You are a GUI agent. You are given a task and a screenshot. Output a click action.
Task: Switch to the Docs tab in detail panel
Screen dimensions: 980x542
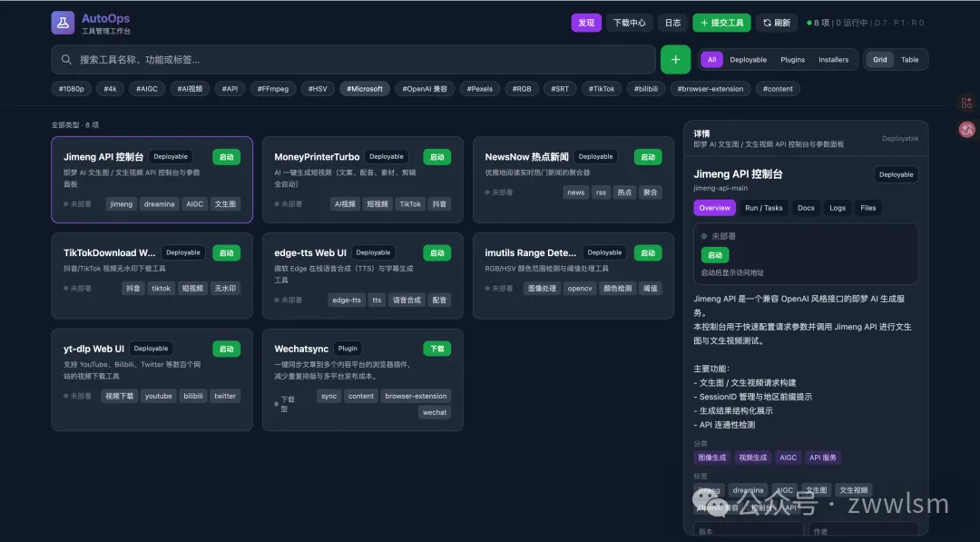tap(806, 208)
